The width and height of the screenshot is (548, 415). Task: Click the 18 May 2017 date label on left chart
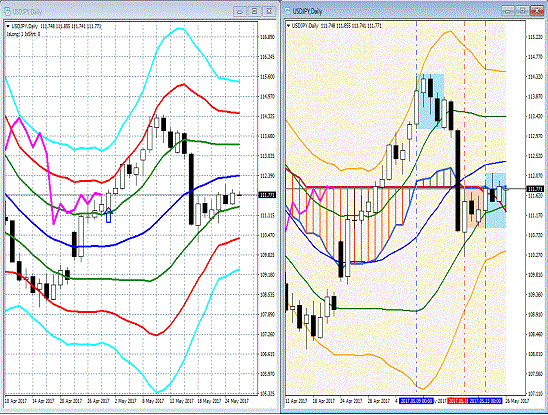[x=209, y=401]
